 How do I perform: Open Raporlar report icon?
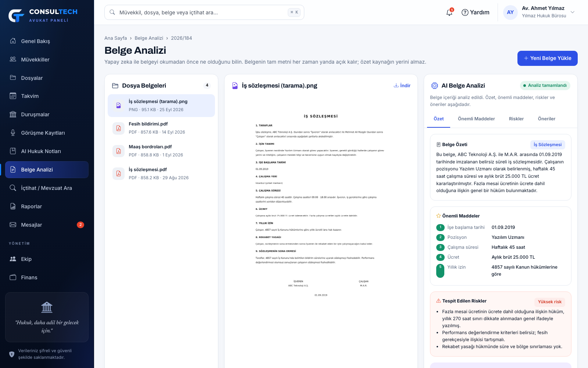13,206
